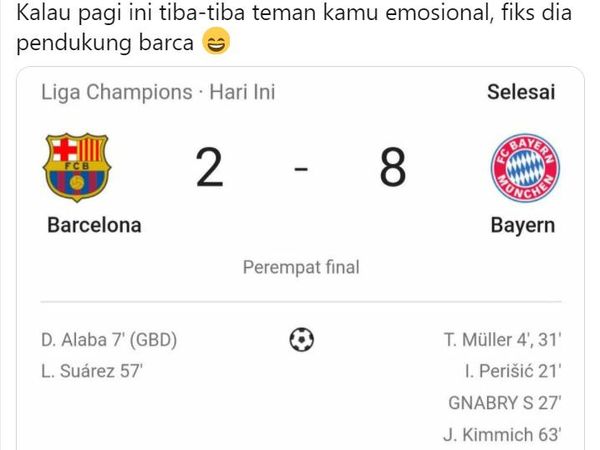Image resolution: width=600 pixels, height=450 pixels.
Task: Click I. Perišić 21' goal entry
Action: (x=514, y=371)
